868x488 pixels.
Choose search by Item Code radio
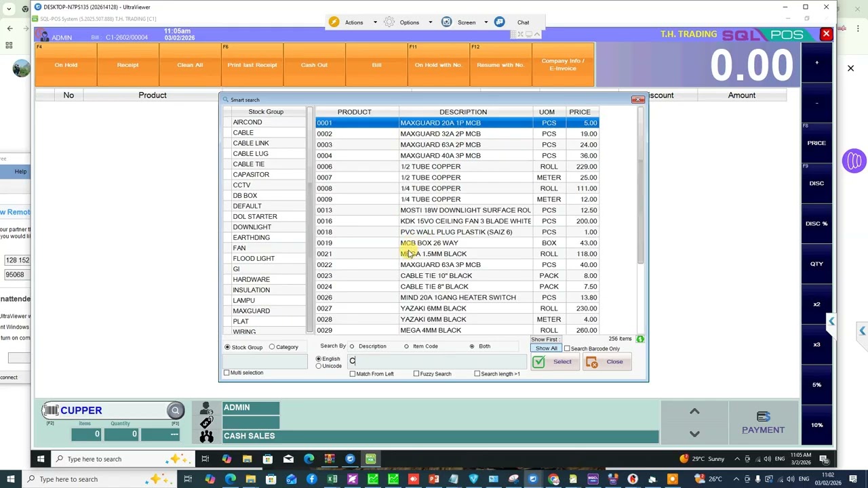(x=406, y=346)
